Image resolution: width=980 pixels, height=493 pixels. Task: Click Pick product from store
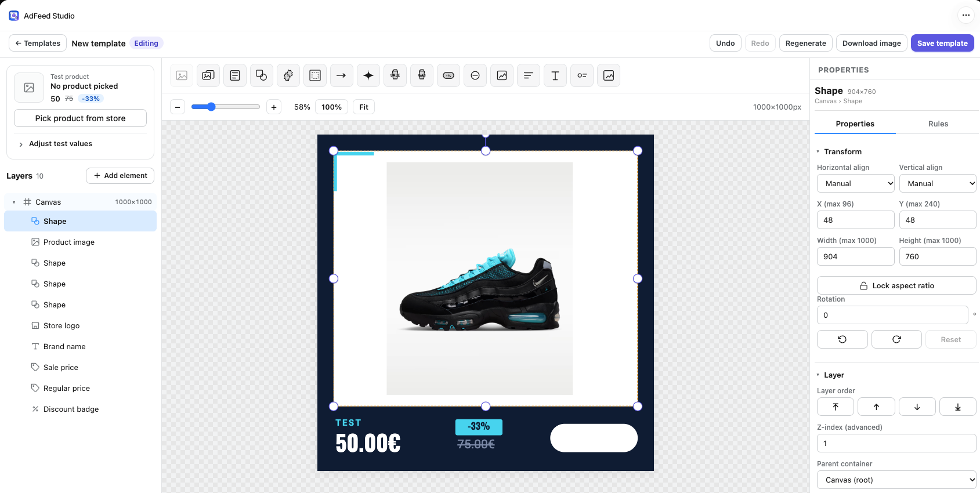click(80, 118)
